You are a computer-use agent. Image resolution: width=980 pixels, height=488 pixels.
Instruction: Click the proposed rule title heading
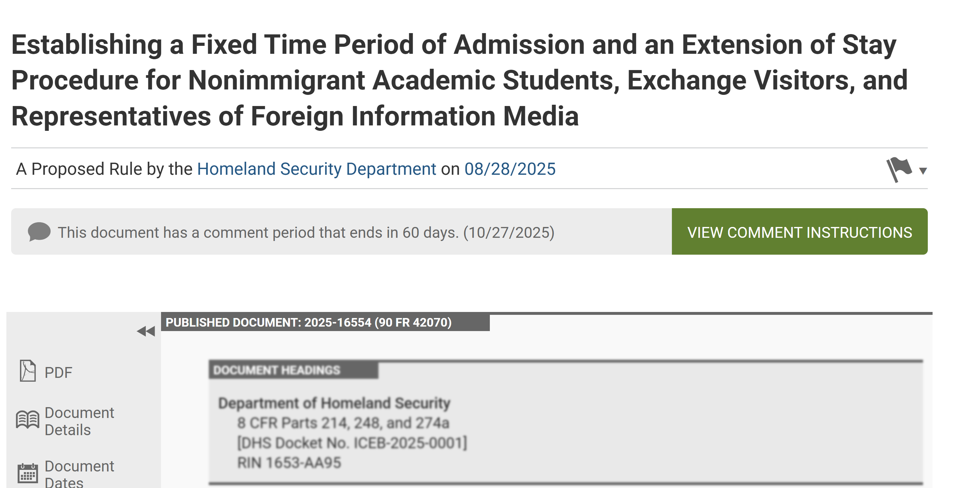pos(460,80)
